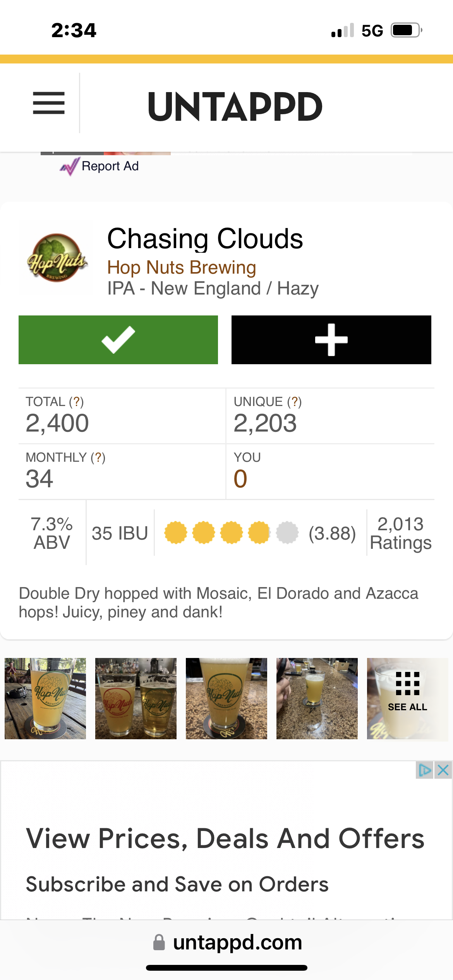
Task: Tap SEE ALL photos grid
Action: click(407, 699)
